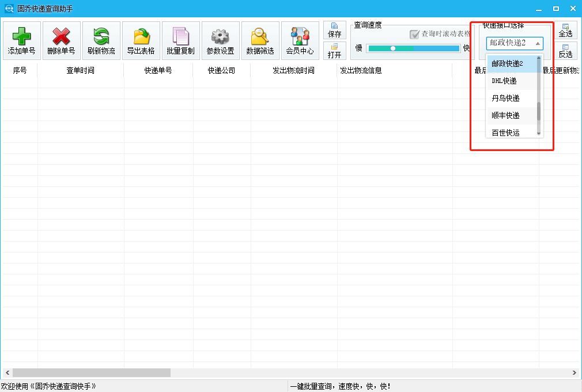
Task: Close the 固乔快递查询助手 window
Action: (573, 9)
